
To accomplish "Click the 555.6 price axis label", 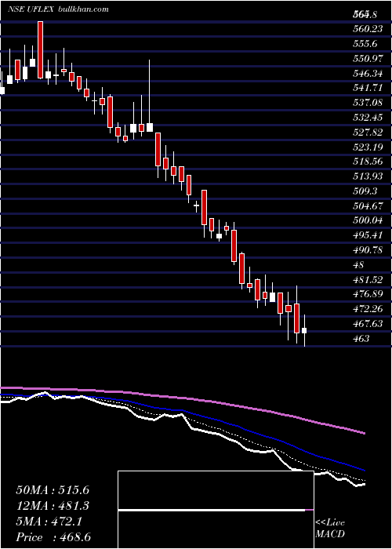I will 365,44.
